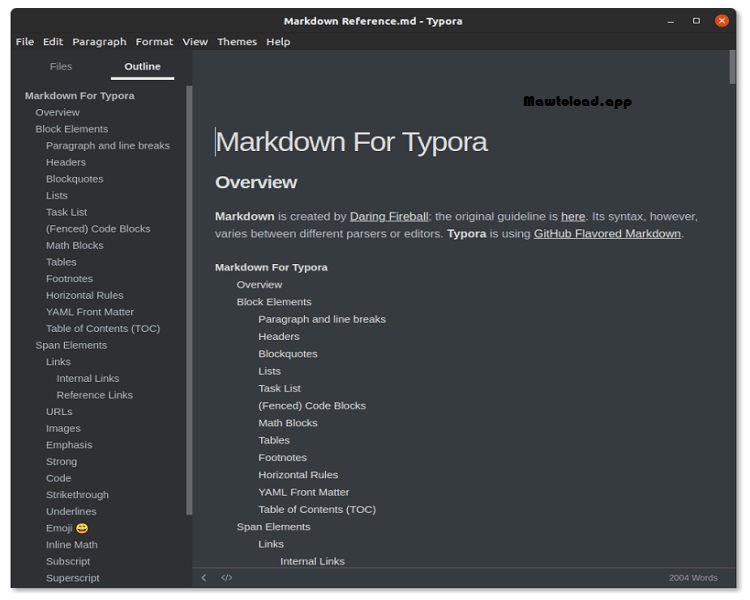Select Footnotes in outline sidebar
Viewport: 750px width, 600px height.
pyautogui.click(x=69, y=279)
